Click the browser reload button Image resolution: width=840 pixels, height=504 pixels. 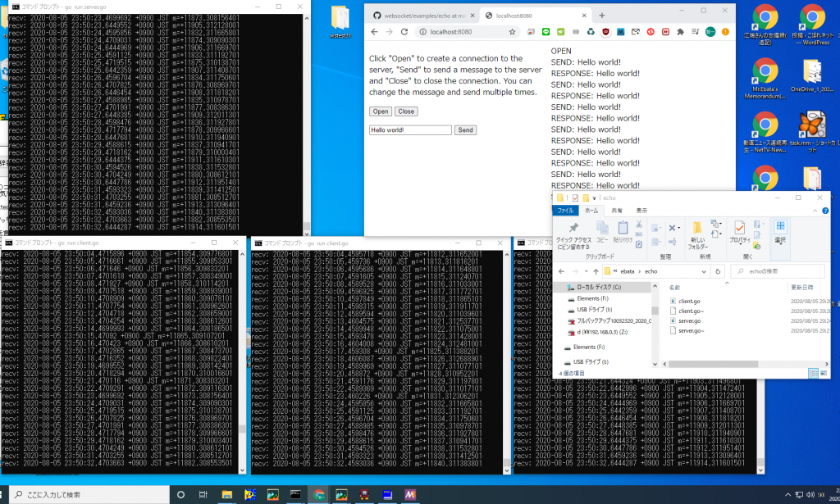tap(404, 32)
